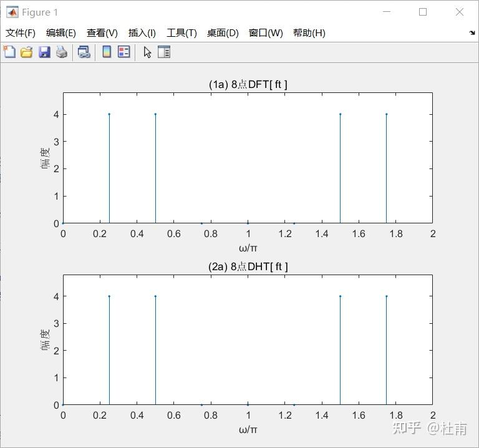This screenshot has width=479, height=448.
Task: Click the ω/π label under DFT plot
Action: tap(248, 248)
